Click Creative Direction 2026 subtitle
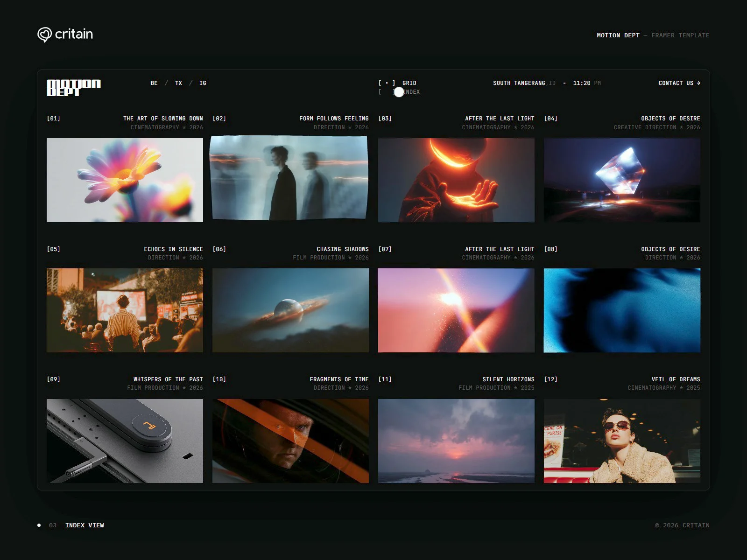747x560 pixels. pos(657,127)
